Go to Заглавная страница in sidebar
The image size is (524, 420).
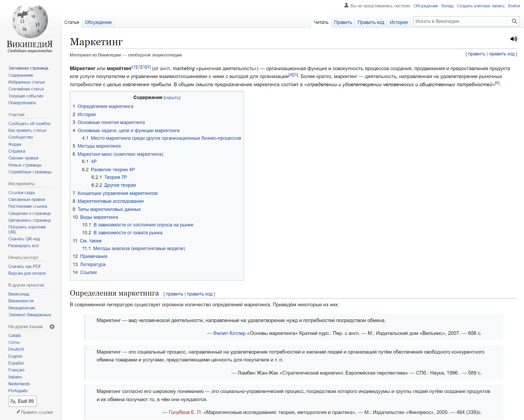point(28,68)
